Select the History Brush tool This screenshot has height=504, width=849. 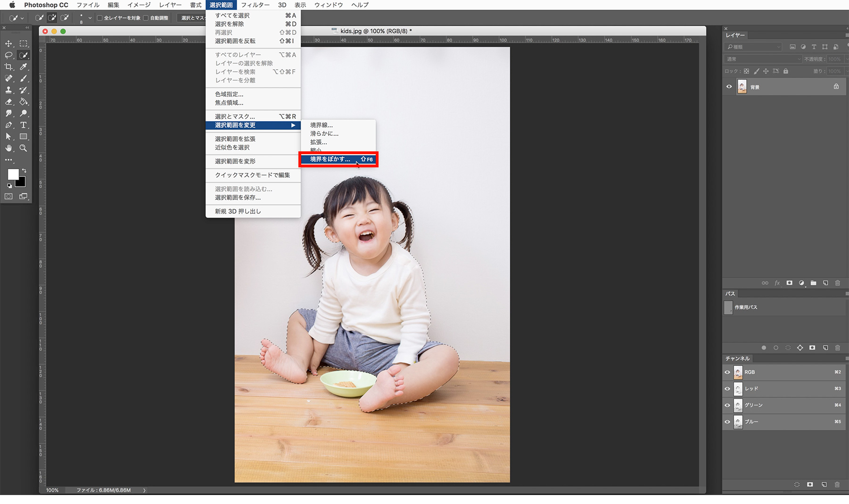pyautogui.click(x=23, y=90)
